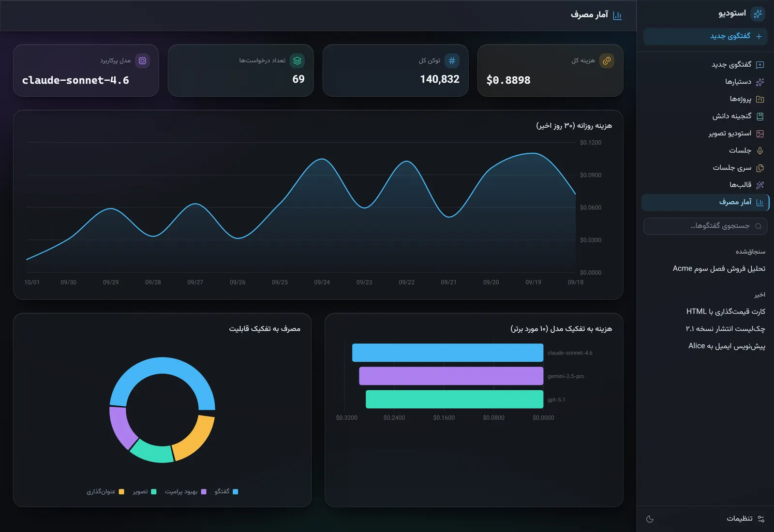This screenshot has height=532, width=774.
Task: Click the microphone icon beside جلسات
Action: [760, 151]
